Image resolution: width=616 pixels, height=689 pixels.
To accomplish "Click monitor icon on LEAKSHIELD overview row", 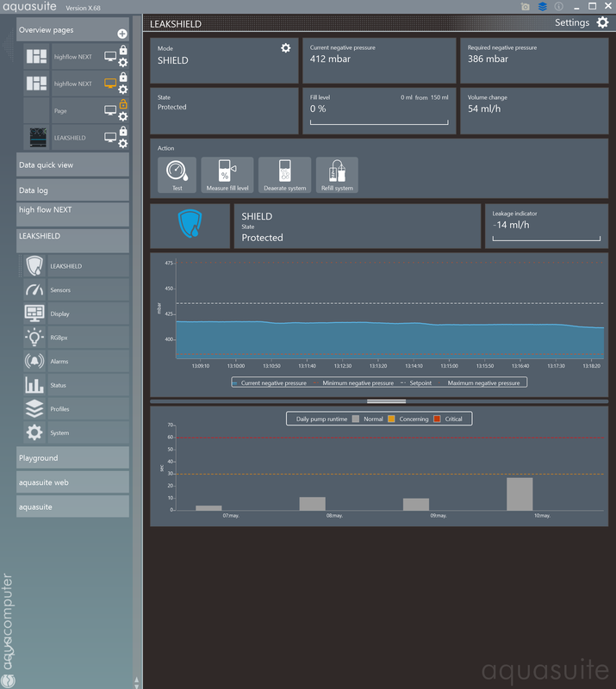I will tap(110, 138).
